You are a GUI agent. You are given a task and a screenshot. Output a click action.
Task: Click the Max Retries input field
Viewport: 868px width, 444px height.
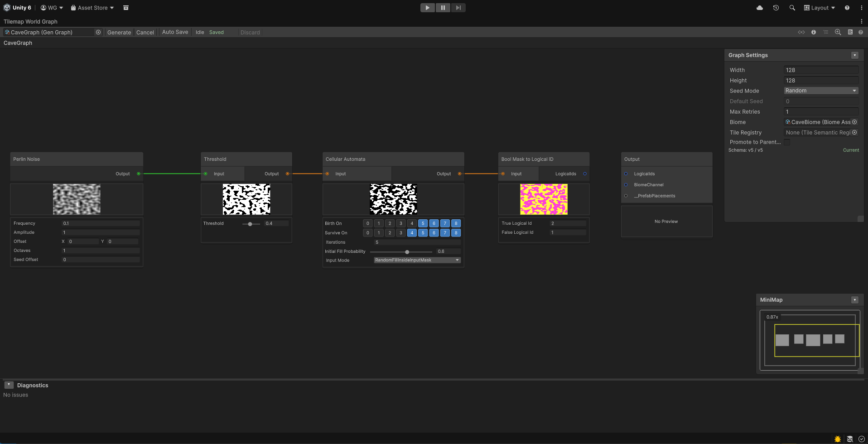(821, 111)
